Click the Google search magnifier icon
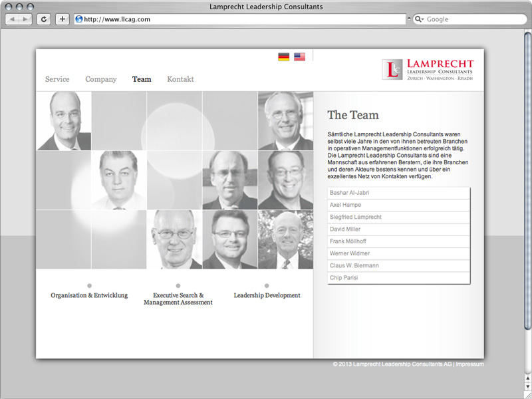This screenshot has height=399, width=532. pyautogui.click(x=419, y=19)
